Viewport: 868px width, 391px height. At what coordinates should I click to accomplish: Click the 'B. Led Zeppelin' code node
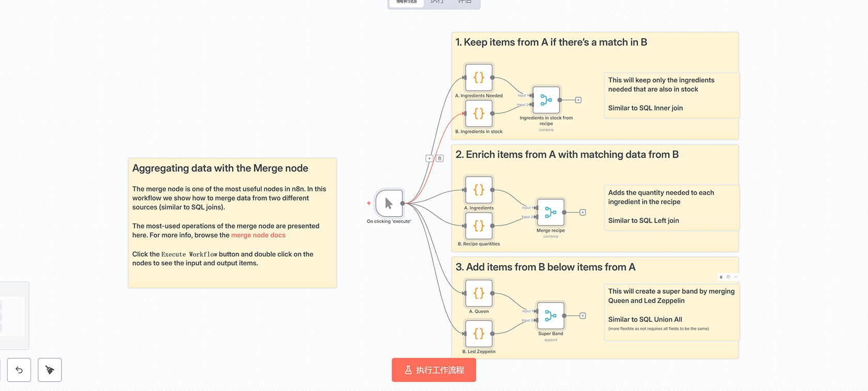478,334
